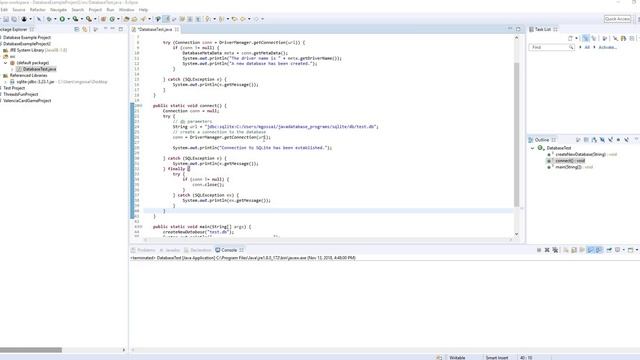Toggle Link with Editor in Package Explorer
640x360 pixels.
pos(85,29)
